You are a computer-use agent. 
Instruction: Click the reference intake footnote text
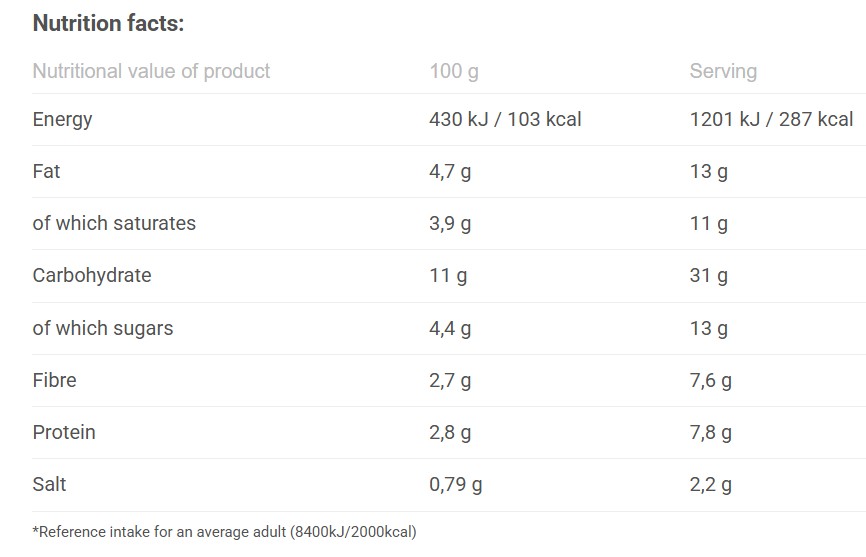coord(224,531)
